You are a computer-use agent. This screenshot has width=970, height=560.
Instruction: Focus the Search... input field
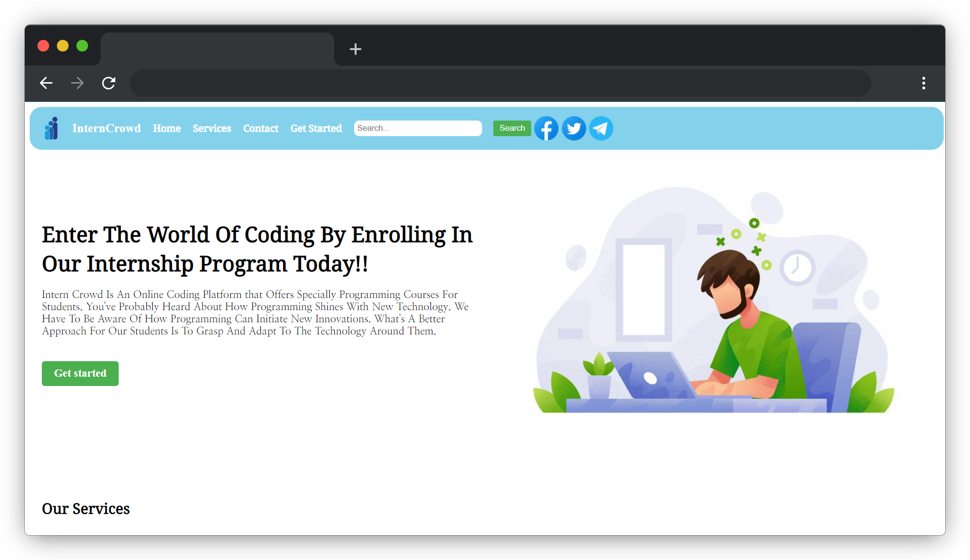417,128
